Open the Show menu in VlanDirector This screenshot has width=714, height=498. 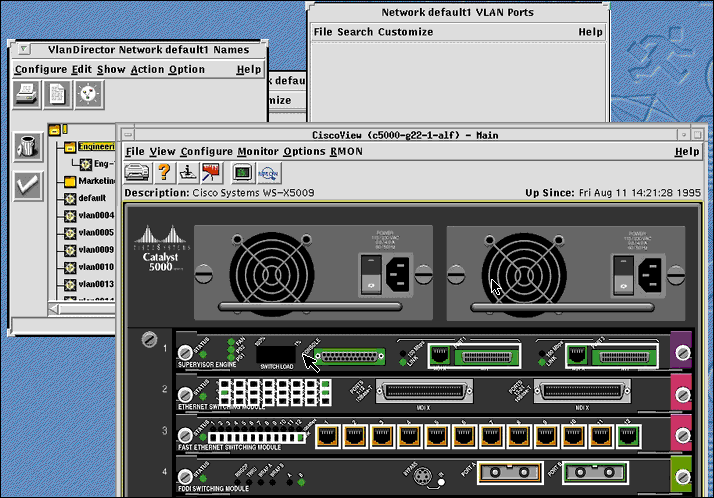click(111, 69)
